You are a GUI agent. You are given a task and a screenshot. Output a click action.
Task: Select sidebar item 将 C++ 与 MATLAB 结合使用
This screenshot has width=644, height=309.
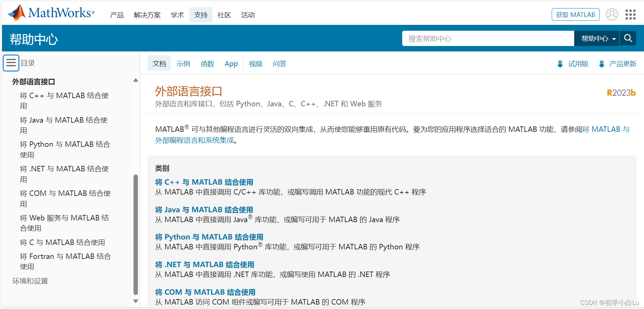(x=64, y=101)
